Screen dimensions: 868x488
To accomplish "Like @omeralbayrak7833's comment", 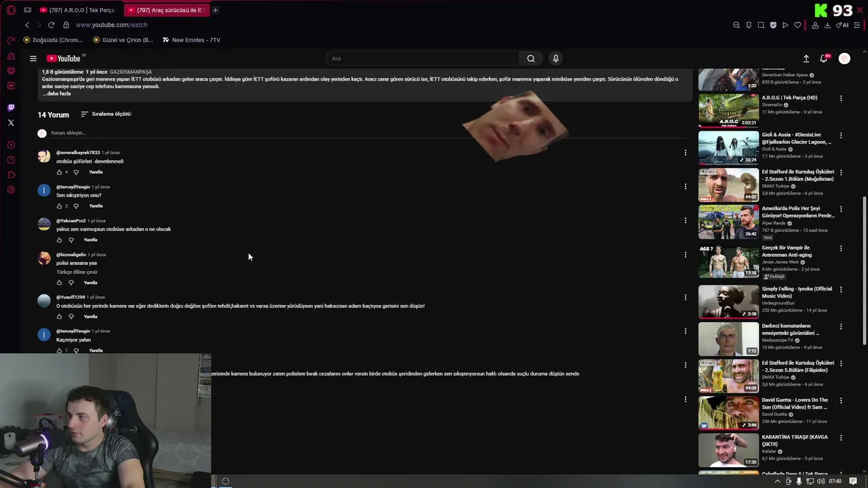I will coord(59,172).
